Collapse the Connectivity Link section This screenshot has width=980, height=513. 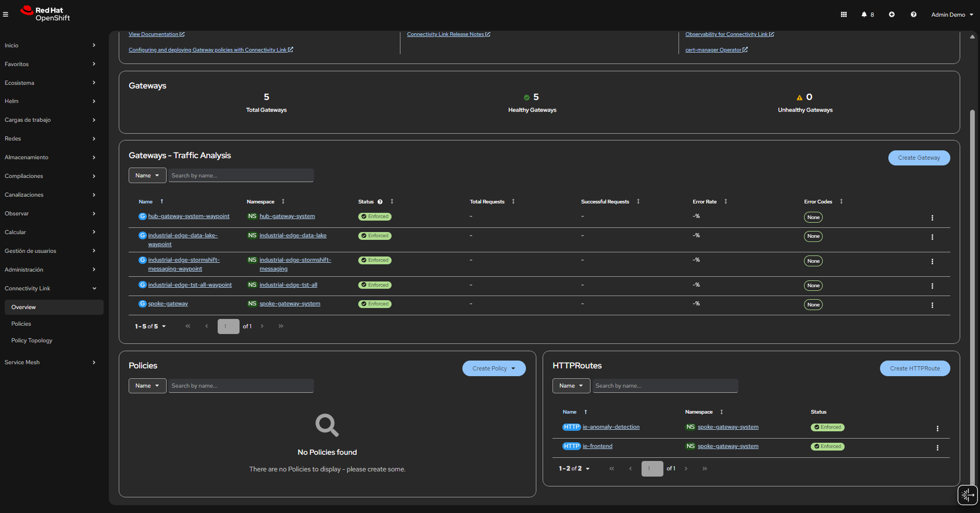(51, 288)
